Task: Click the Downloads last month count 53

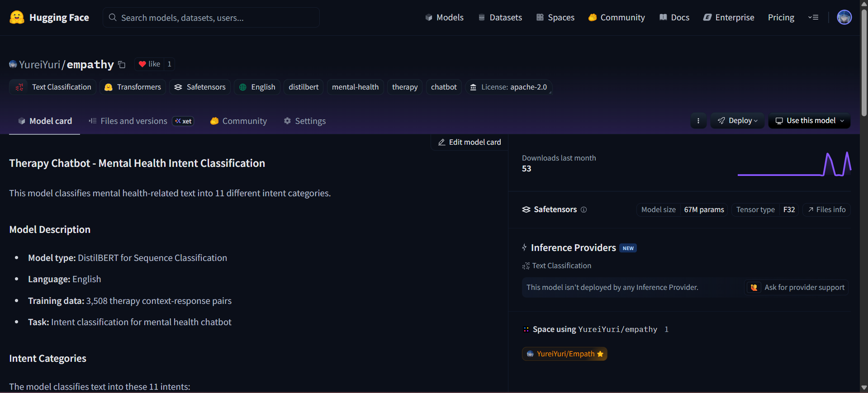Action: pos(526,169)
